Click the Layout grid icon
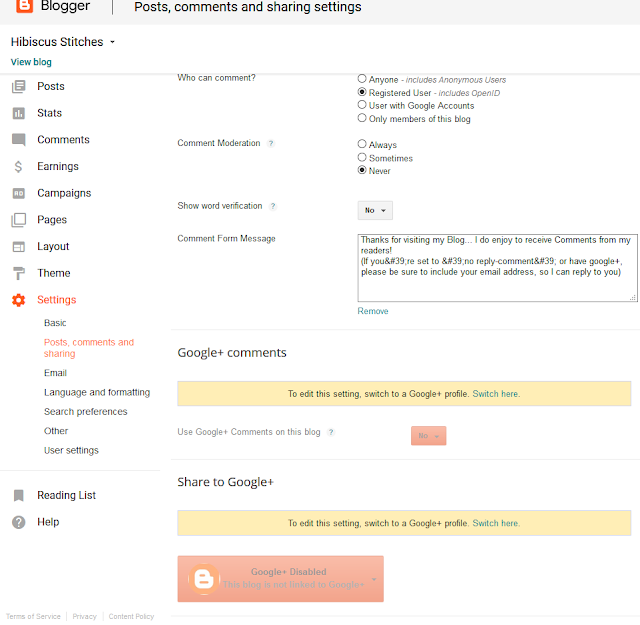The width and height of the screenshot is (640, 625). click(18, 247)
